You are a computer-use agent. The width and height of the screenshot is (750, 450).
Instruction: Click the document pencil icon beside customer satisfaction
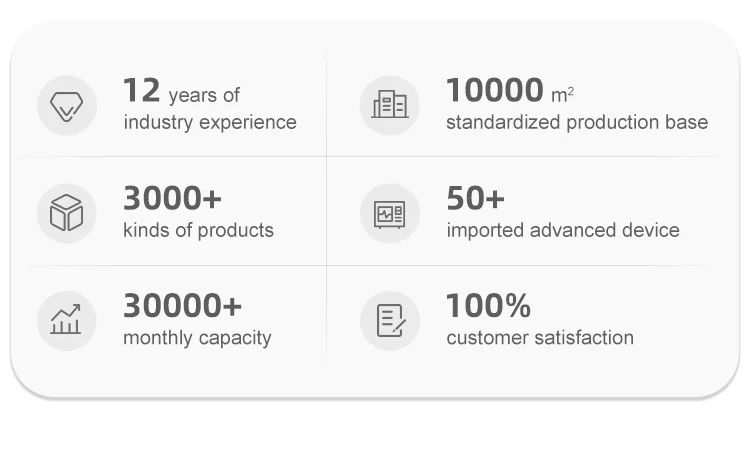tap(389, 320)
